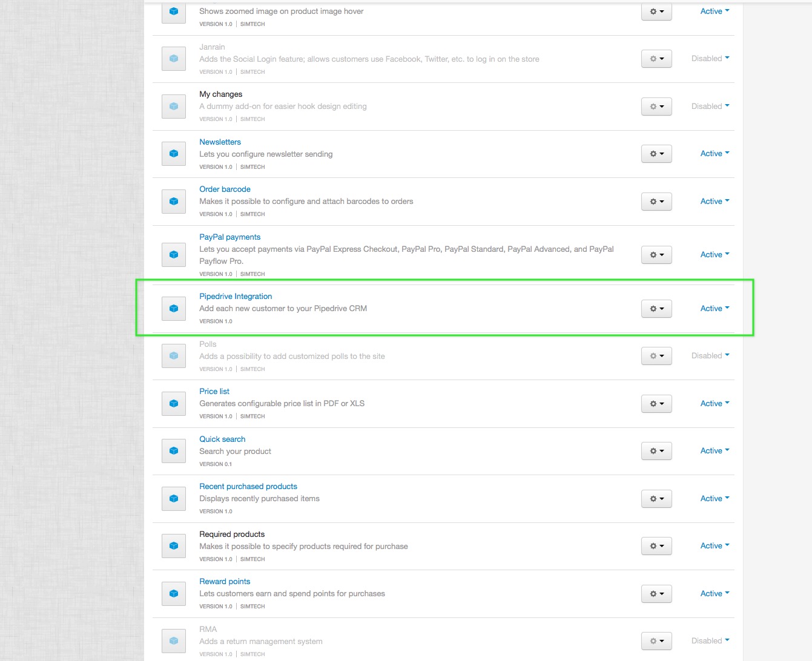This screenshot has height=661, width=812.
Task: Click the Janrain add-on title
Action: 212,47
